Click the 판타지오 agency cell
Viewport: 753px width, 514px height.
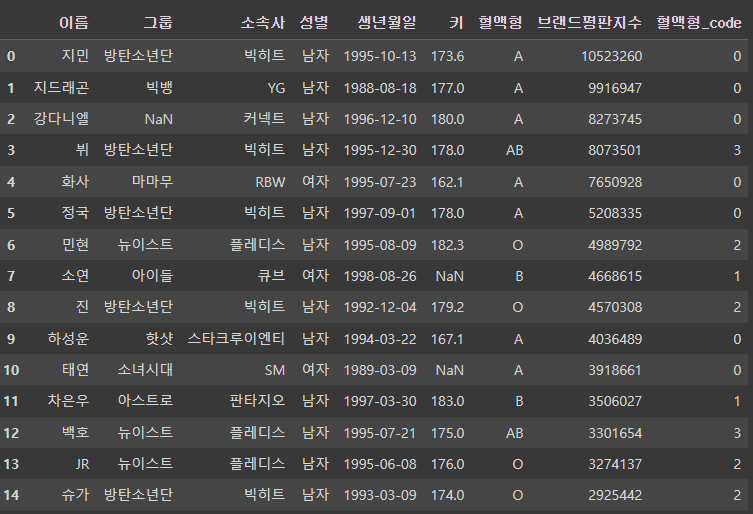click(x=257, y=401)
